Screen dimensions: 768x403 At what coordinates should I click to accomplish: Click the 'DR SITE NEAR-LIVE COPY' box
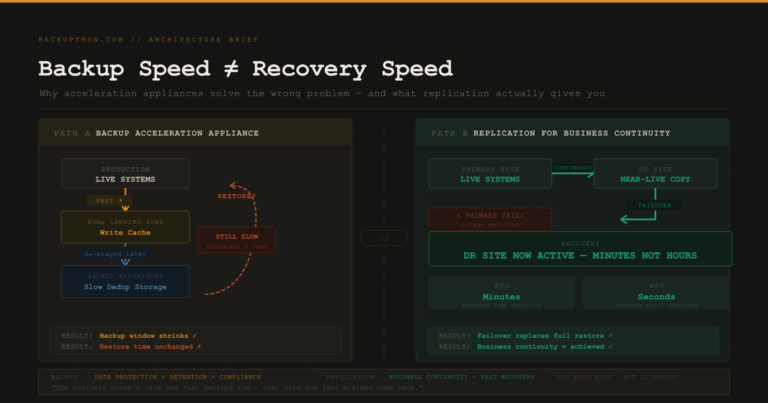(x=655, y=173)
